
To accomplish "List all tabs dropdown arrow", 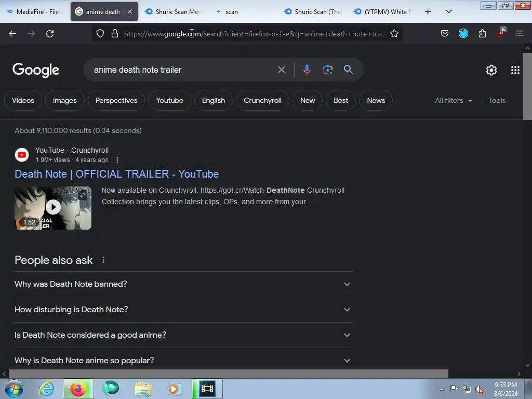I will (x=448, y=11).
